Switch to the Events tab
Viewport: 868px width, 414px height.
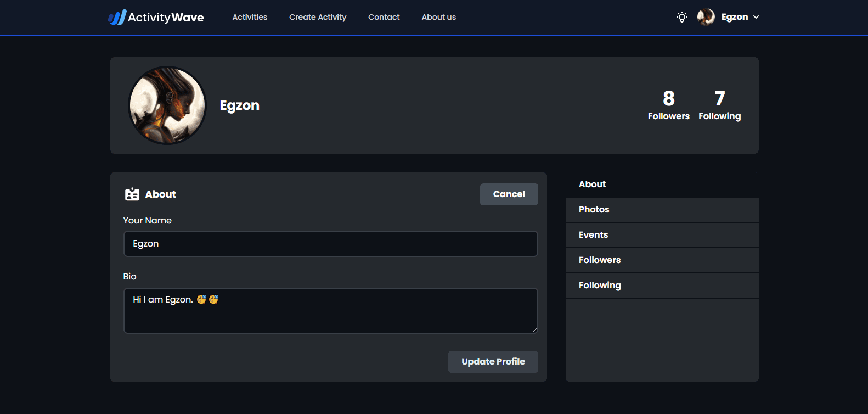662,235
